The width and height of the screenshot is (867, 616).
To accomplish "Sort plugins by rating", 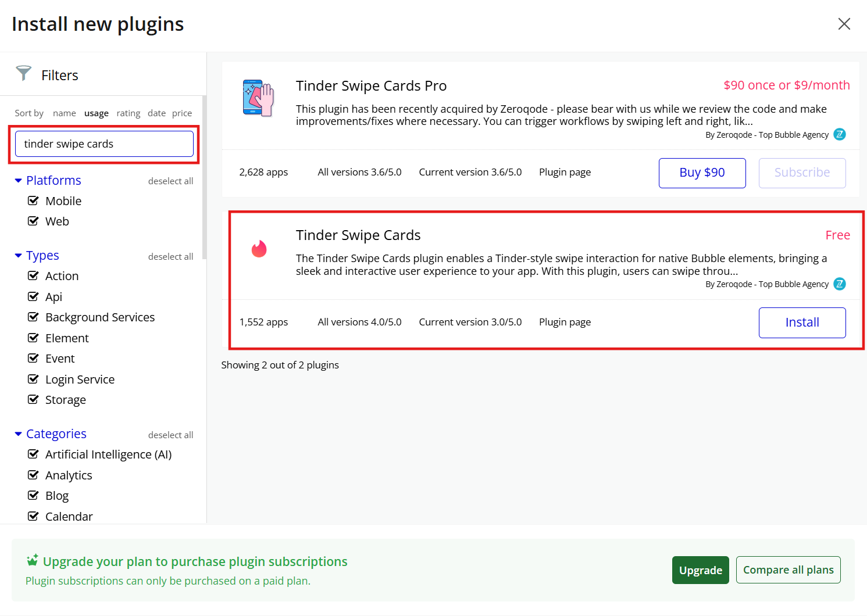I will 128,113.
